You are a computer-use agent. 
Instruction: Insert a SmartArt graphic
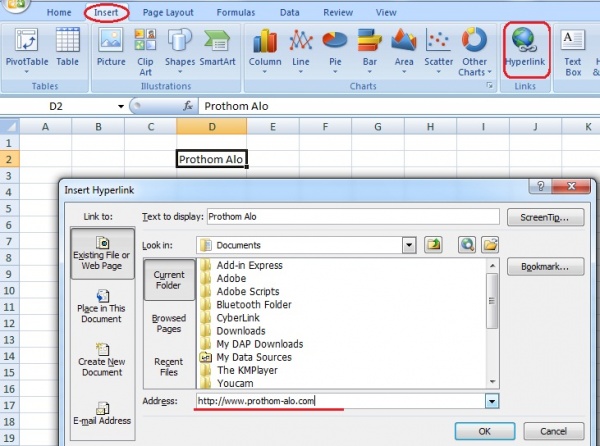pos(217,47)
